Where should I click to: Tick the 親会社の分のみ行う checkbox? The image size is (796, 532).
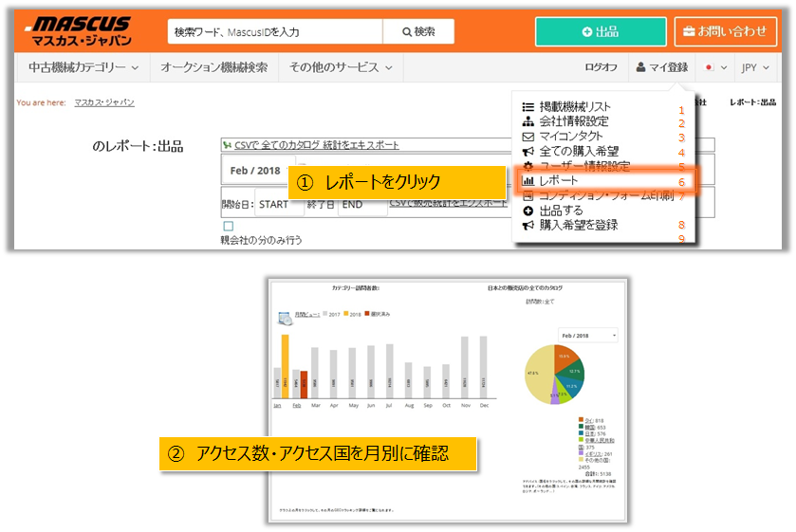(x=228, y=227)
